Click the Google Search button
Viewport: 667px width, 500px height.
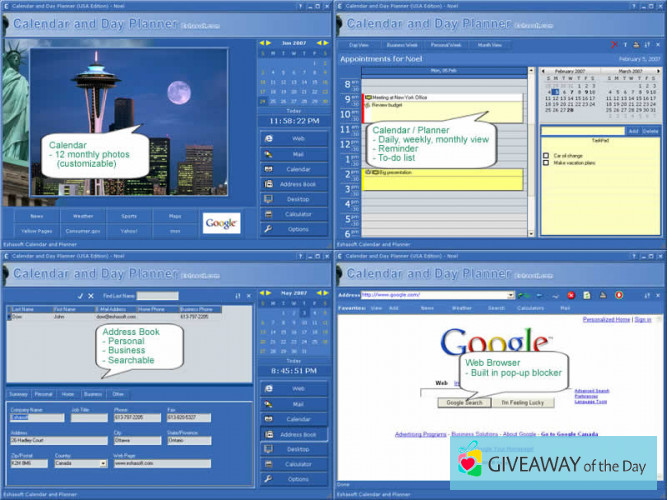(464, 403)
